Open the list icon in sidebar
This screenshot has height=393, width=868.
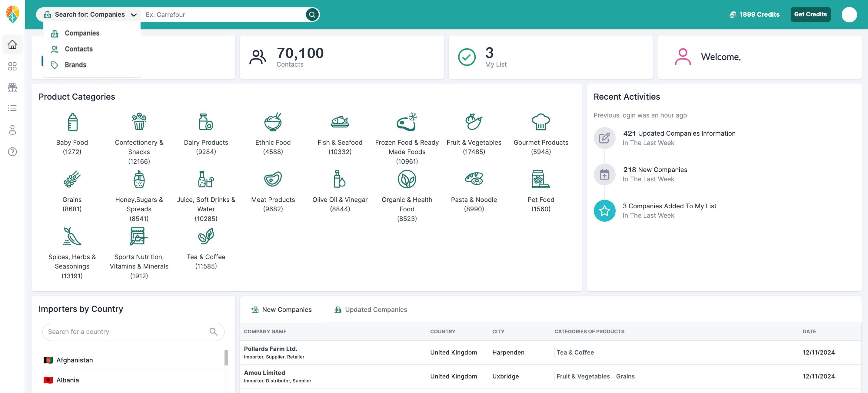pyautogui.click(x=12, y=108)
